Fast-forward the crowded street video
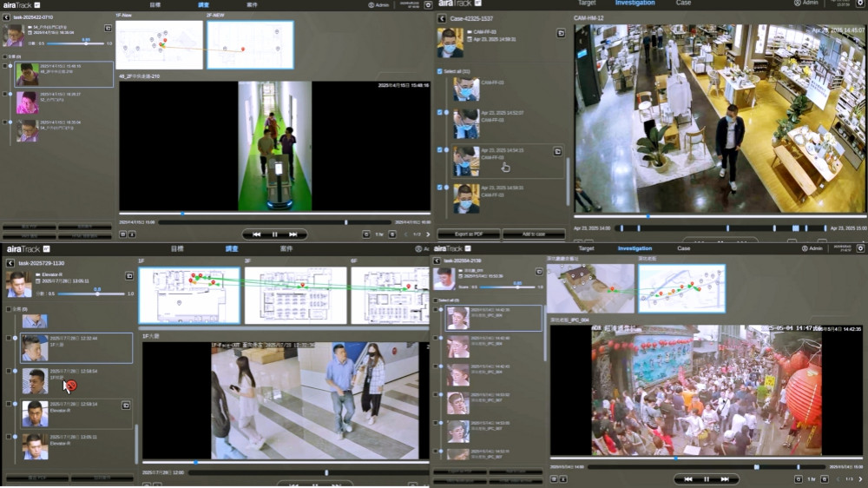The image size is (868, 488). click(x=725, y=479)
